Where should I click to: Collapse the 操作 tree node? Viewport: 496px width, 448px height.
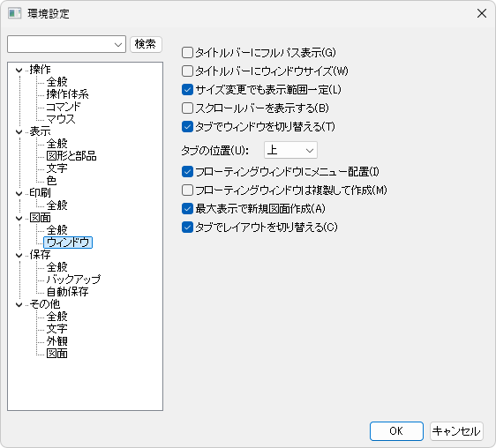point(19,70)
